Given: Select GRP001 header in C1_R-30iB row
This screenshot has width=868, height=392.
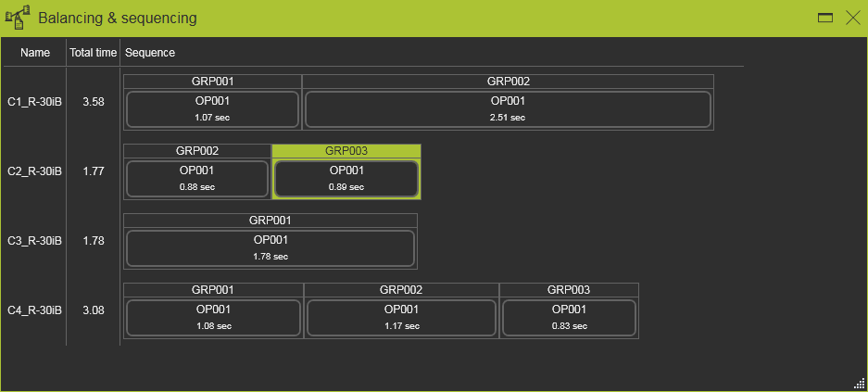Looking at the screenshot, I should pos(212,82).
